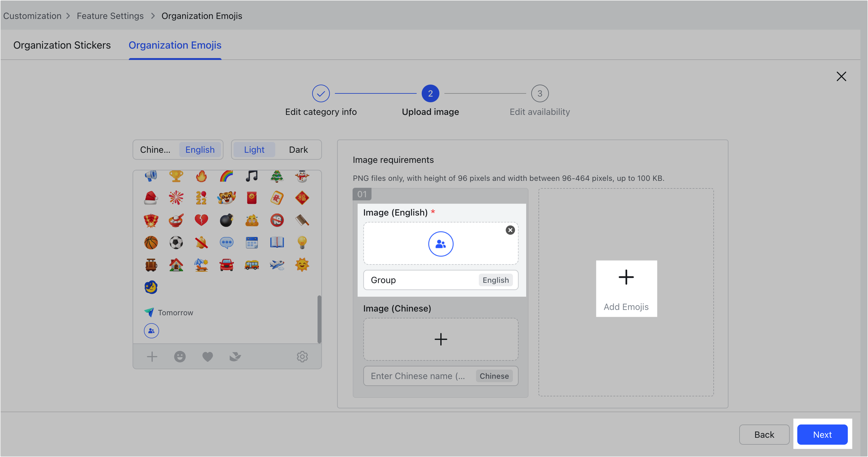
Task: Click the red car emoji in grid
Action: point(227,264)
